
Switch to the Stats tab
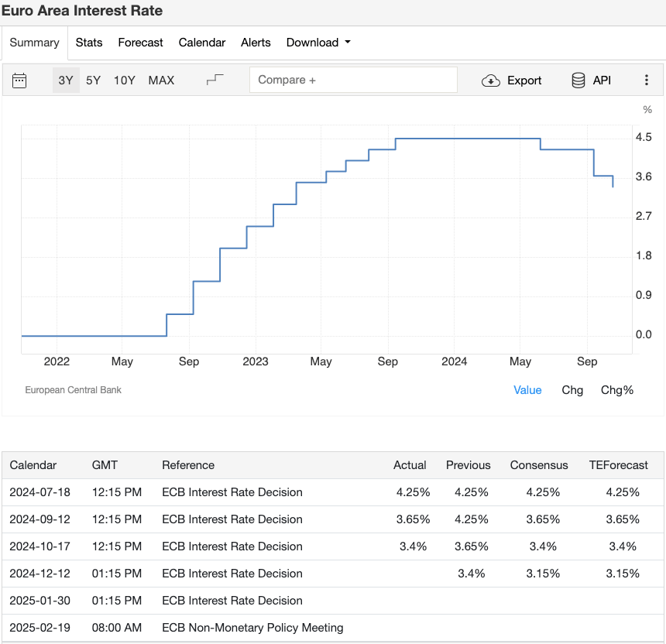(x=89, y=43)
